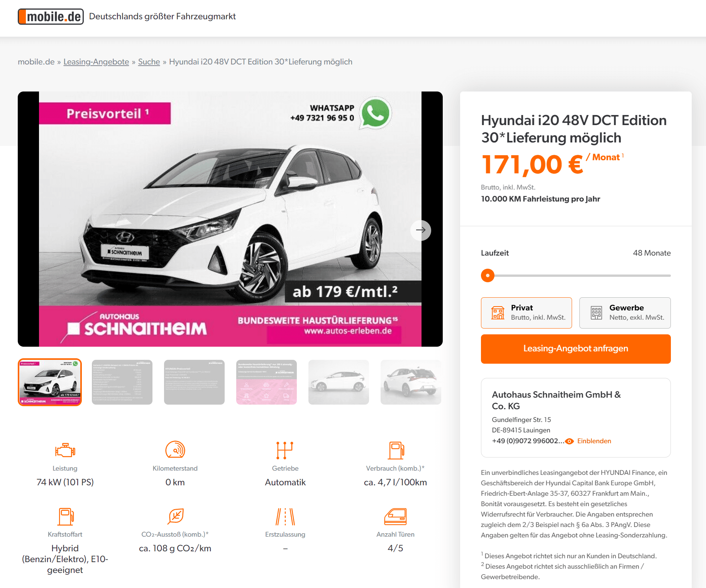Click the eye icon beside phone number
706x588 pixels.
569,441
